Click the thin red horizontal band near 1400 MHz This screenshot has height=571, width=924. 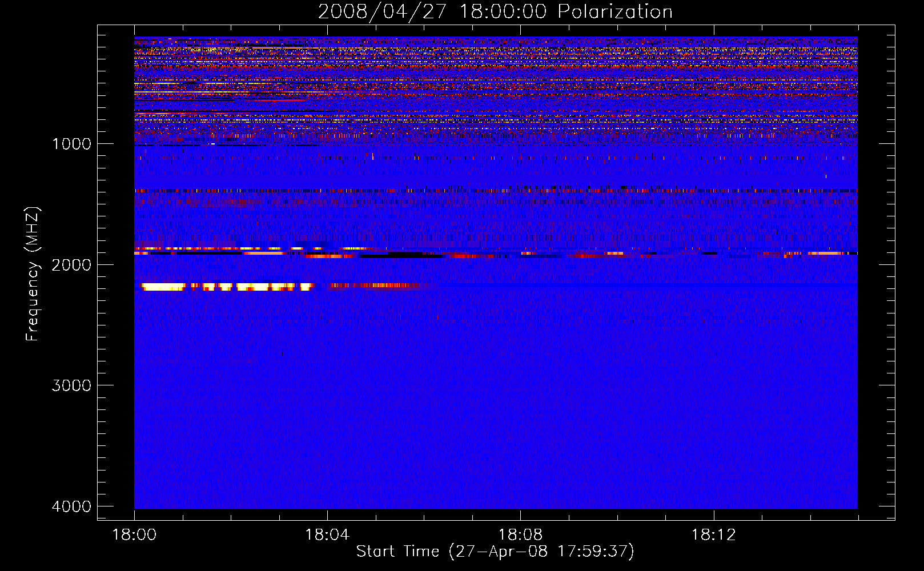(x=491, y=191)
